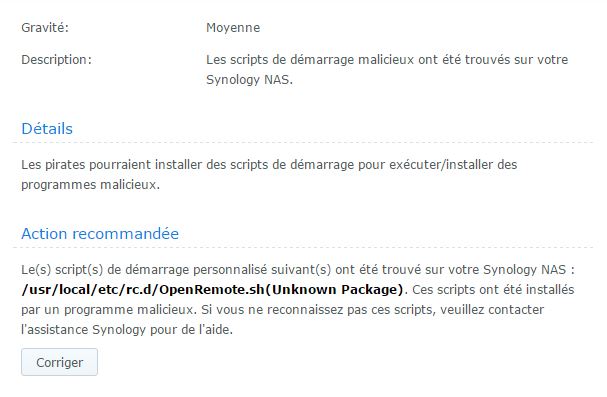This screenshot has width=607, height=397.
Task: Click the dashed separator under Détails
Action: pos(302,143)
